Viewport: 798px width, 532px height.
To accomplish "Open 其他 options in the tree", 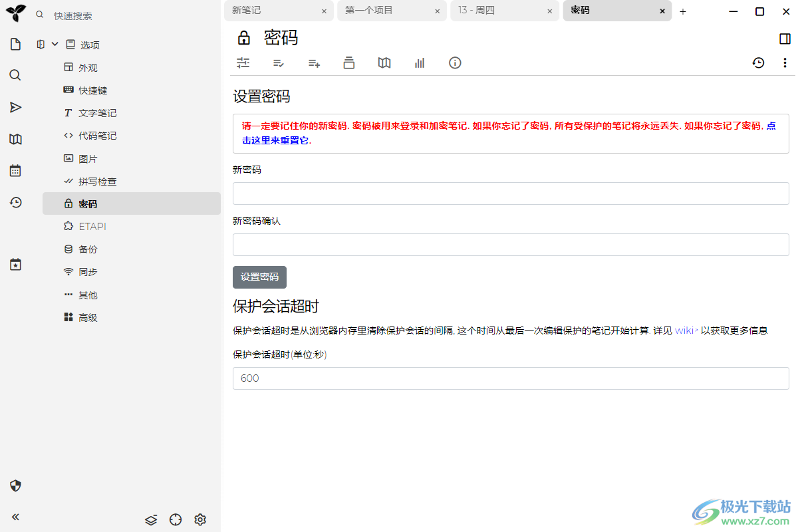I will [88, 295].
